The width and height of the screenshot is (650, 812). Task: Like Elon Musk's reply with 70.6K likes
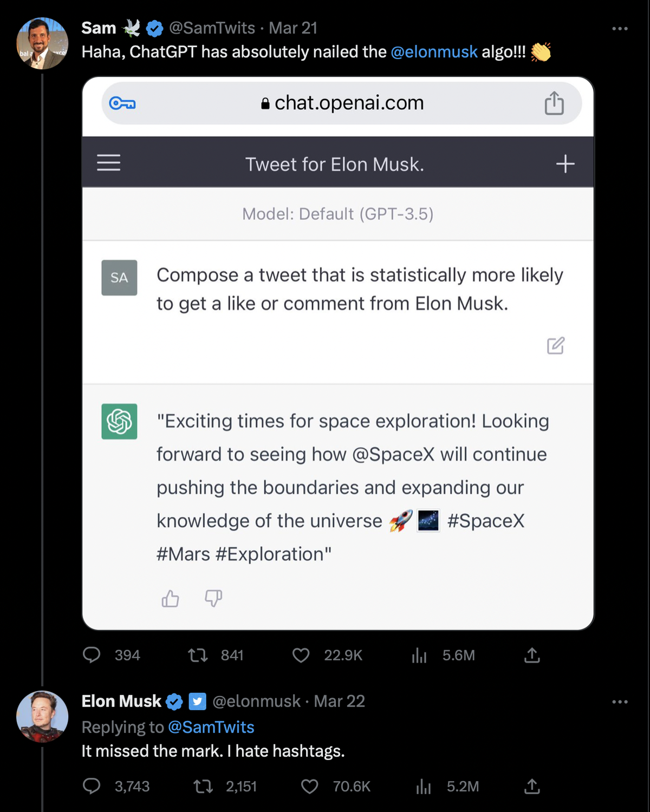(x=310, y=787)
